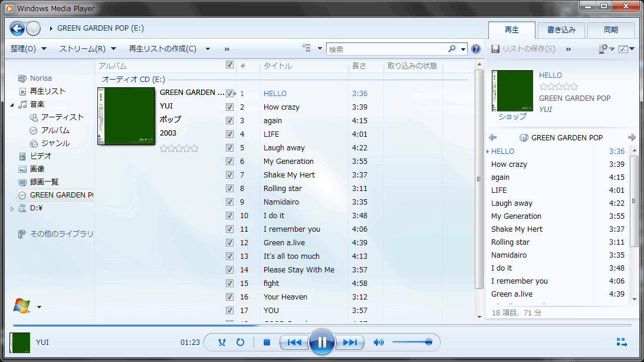Go to next playlist with right arrow
Viewport: 644px width, 362px height.
tap(632, 137)
